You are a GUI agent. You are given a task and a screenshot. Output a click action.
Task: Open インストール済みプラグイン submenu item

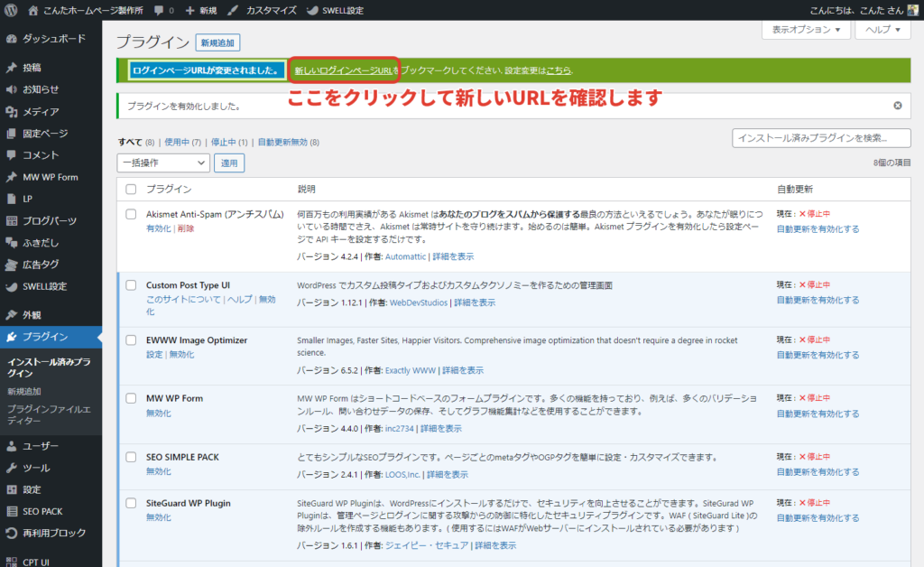pos(49,367)
